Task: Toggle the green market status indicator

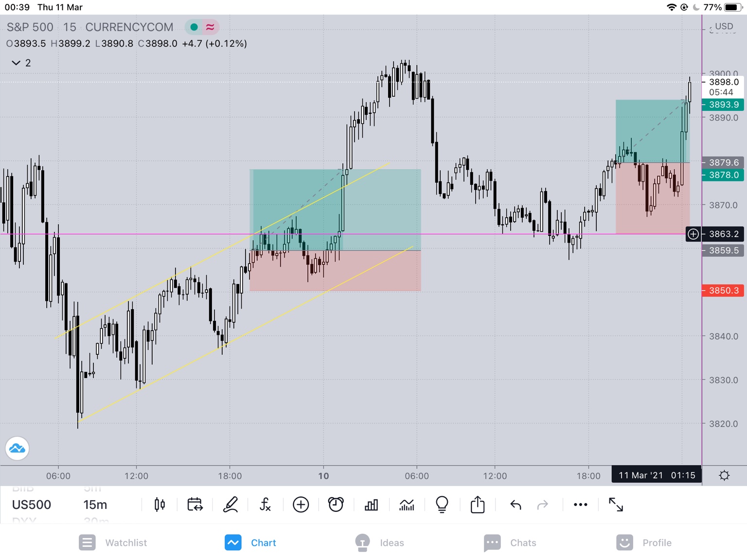Action: coord(194,27)
